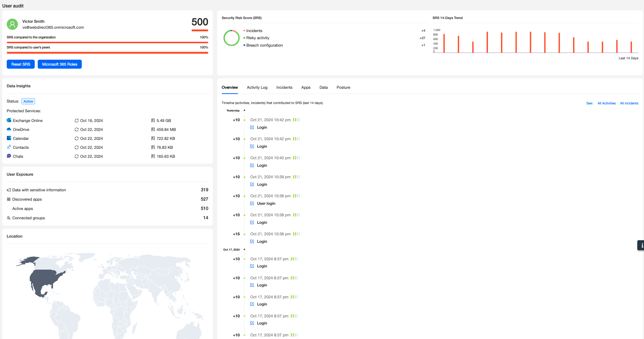Click the SRS compared to organization bar
The image size is (644, 339).
(108, 43)
